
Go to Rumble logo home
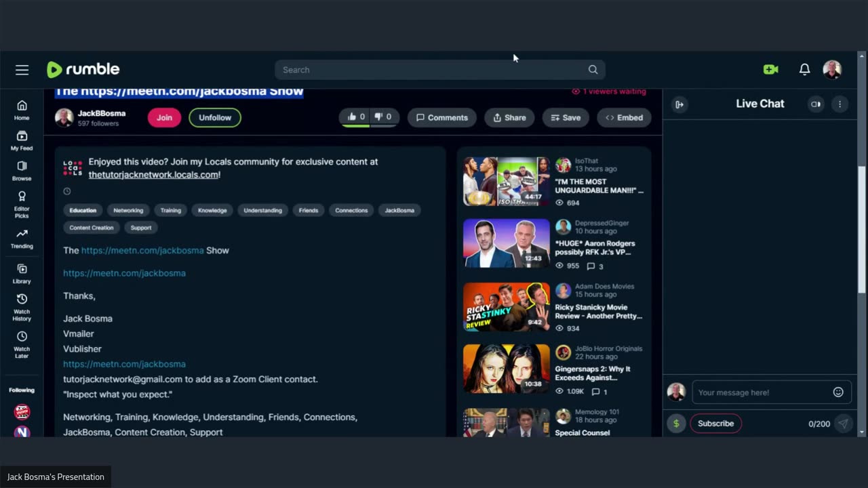(x=83, y=69)
